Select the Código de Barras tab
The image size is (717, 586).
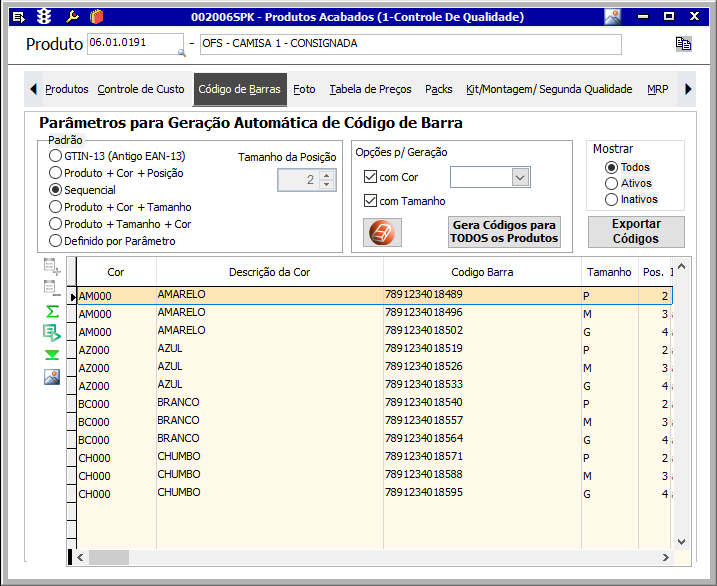(240, 89)
